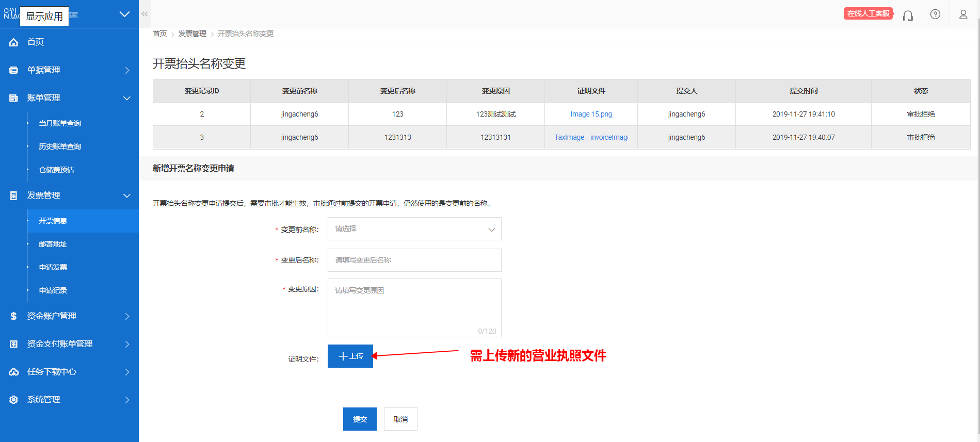Expand the app switcher chevron at top
980x442 pixels.
click(124, 14)
